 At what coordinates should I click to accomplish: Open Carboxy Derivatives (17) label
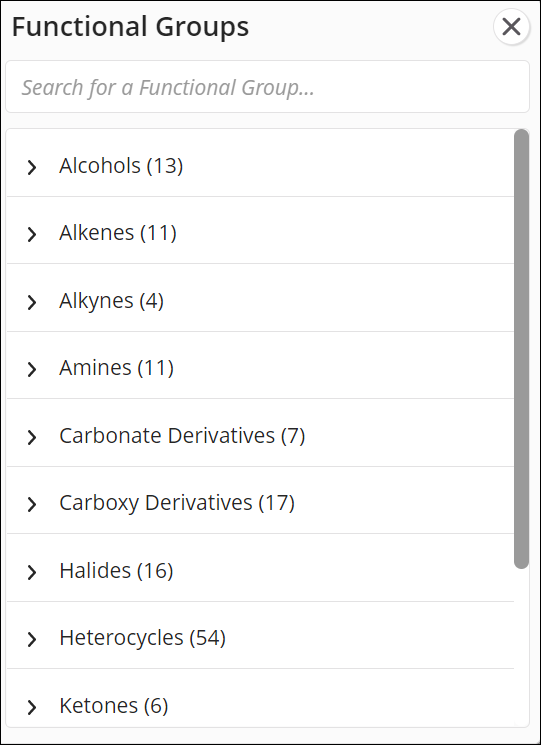click(x=177, y=503)
